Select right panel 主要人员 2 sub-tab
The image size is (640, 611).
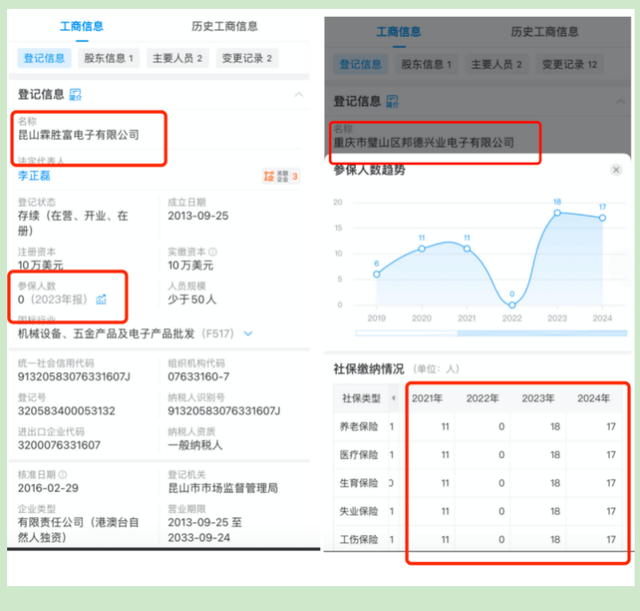496,64
